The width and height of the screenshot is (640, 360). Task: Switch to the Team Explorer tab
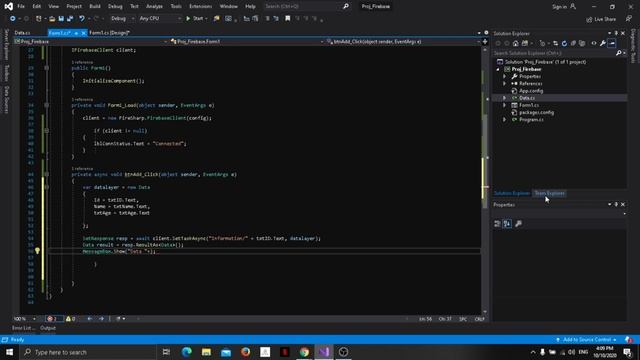(549, 193)
